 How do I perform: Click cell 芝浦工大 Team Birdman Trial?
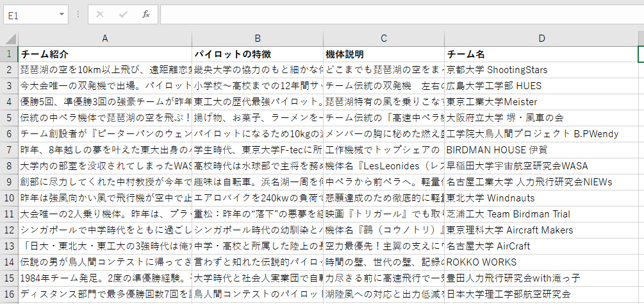[541, 214]
